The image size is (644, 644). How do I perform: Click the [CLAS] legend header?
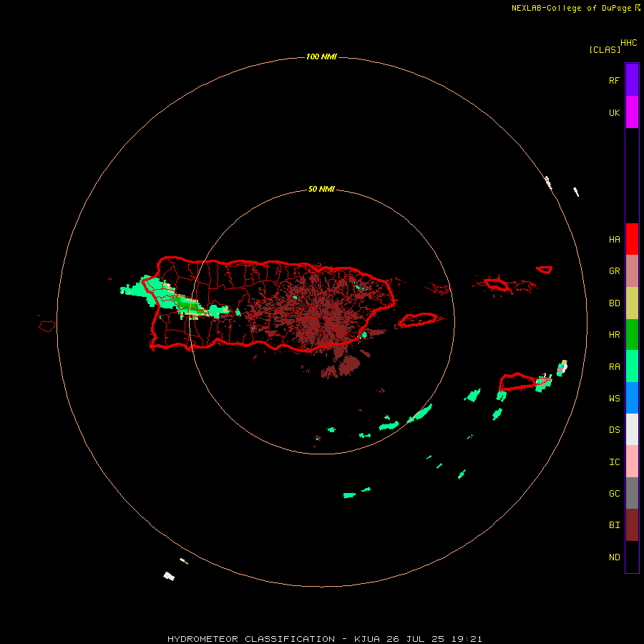tap(605, 49)
